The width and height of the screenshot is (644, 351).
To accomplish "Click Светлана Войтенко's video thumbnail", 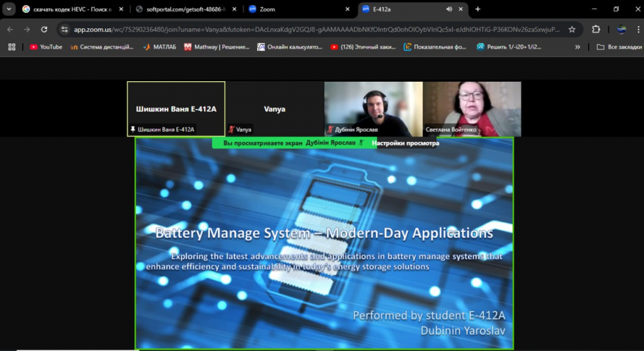I will pyautogui.click(x=472, y=109).
